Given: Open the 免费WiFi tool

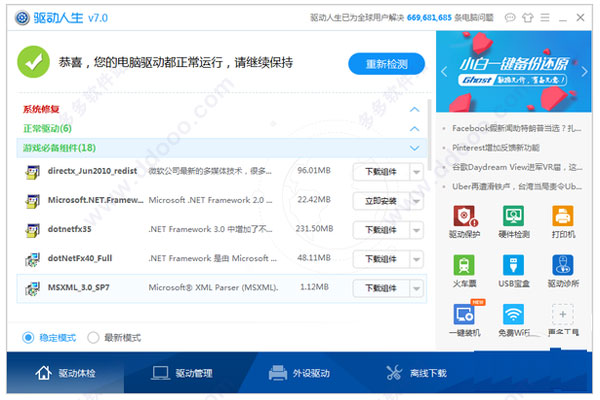Looking at the screenshot, I should coord(513,314).
